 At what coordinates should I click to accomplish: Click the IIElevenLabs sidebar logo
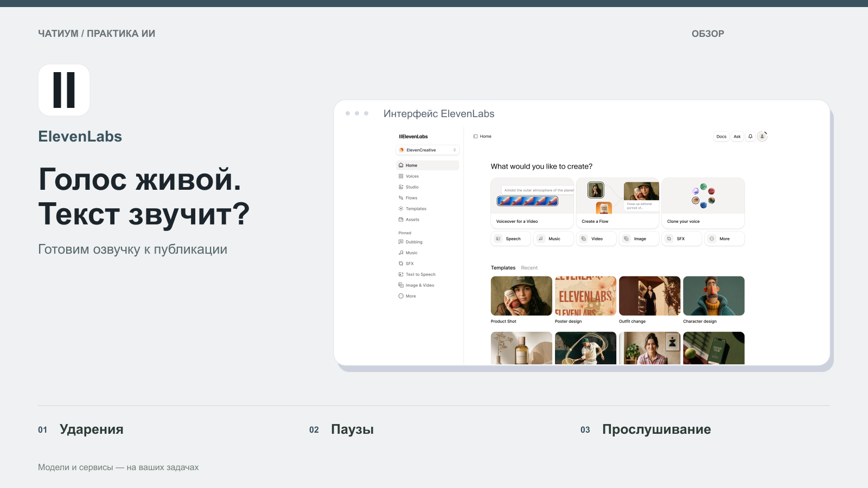point(413,137)
